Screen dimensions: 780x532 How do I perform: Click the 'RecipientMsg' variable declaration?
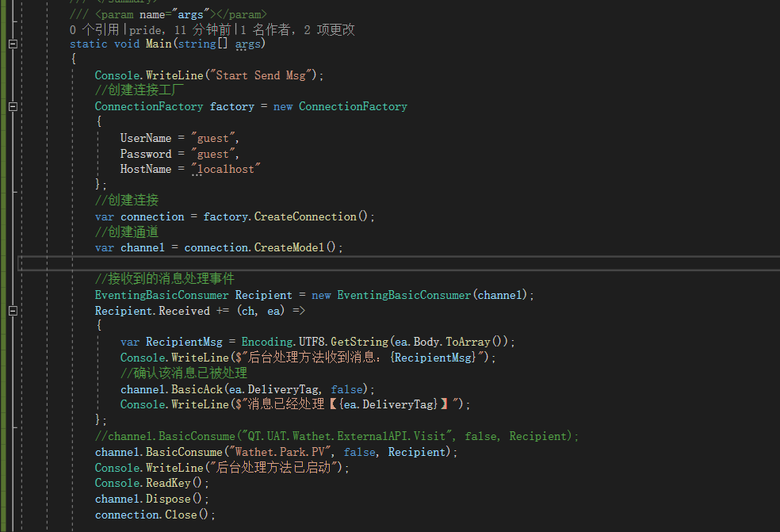pyautogui.click(x=184, y=342)
